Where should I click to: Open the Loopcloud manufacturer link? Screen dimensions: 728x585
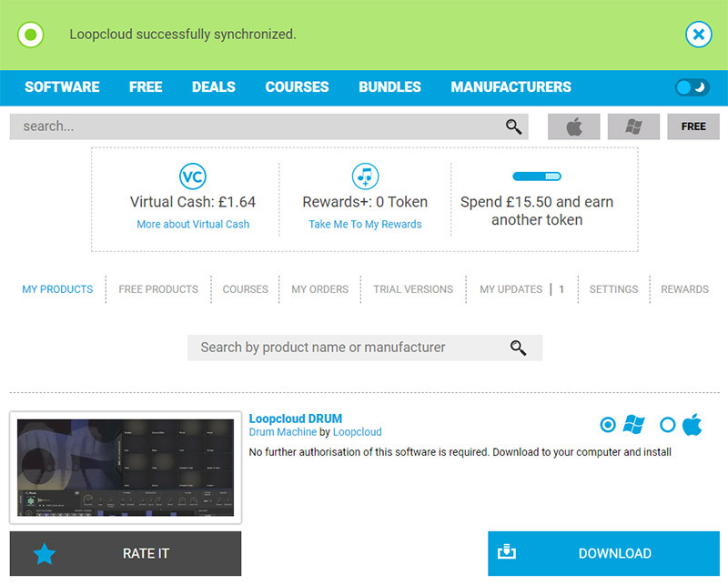pos(357,432)
